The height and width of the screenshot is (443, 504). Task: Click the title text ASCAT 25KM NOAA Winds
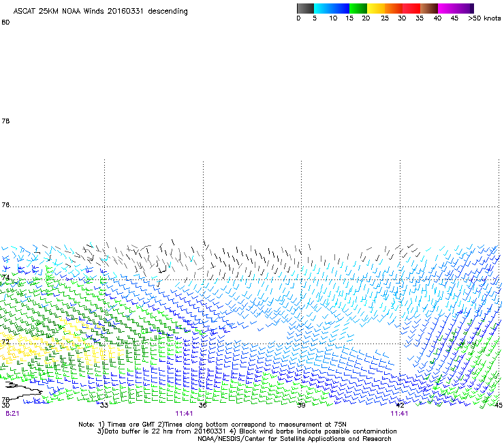click(59, 12)
